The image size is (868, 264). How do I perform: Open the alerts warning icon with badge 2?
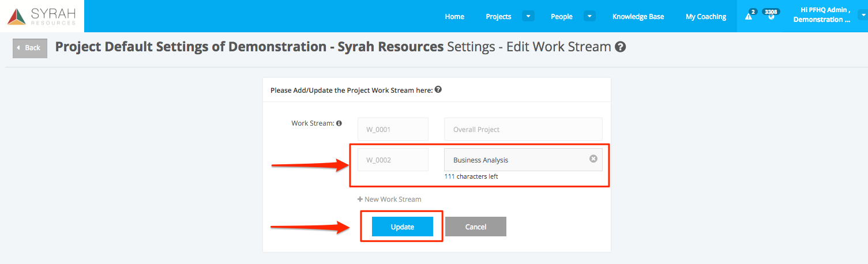749,17
